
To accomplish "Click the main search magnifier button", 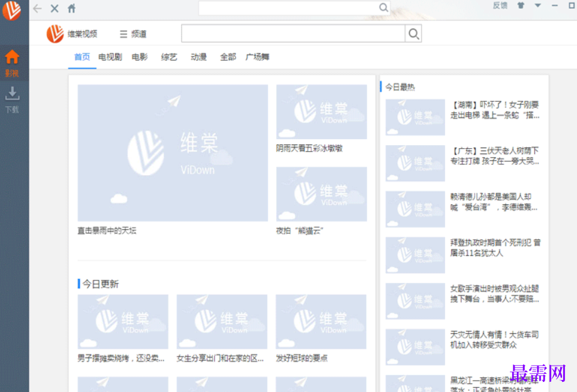I will pyautogui.click(x=413, y=34).
